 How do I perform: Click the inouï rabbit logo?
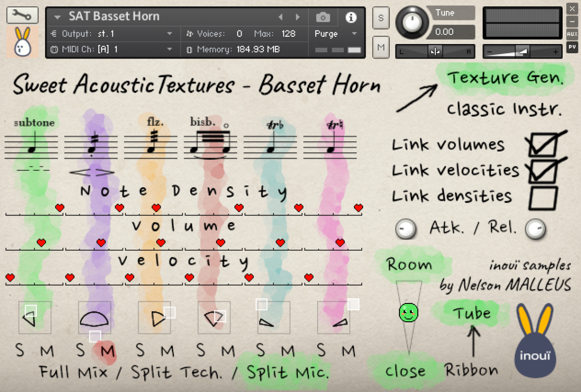[x=535, y=341]
